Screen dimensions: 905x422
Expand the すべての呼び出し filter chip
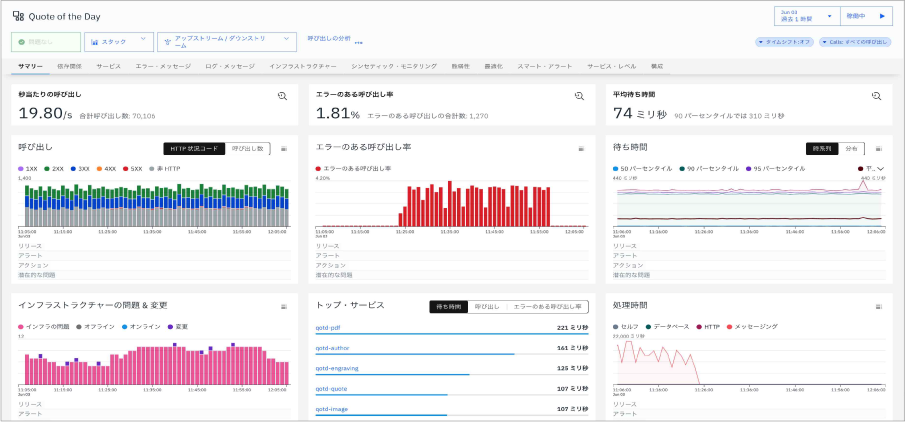[857, 43]
